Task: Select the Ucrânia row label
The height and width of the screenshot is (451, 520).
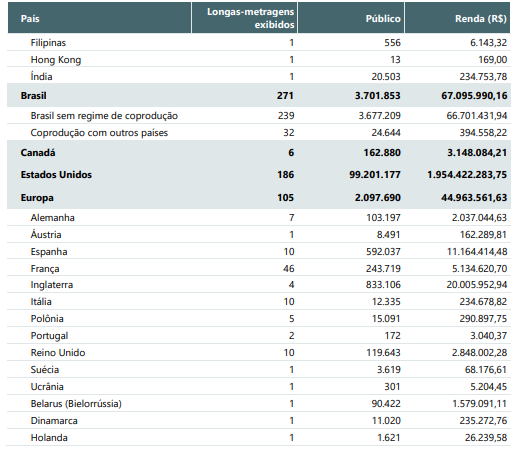Action: [47, 387]
